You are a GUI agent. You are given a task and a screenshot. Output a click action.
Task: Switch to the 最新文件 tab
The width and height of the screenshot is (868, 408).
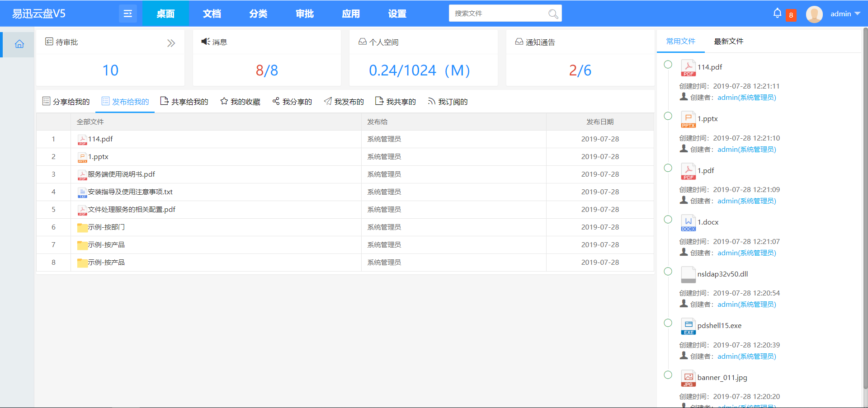click(x=728, y=41)
